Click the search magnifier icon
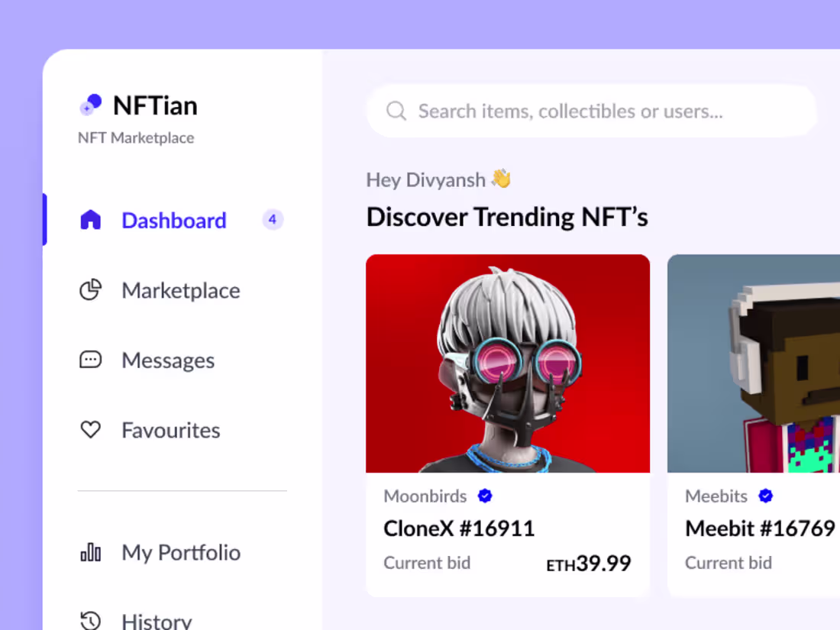This screenshot has width=840, height=630. (396, 111)
